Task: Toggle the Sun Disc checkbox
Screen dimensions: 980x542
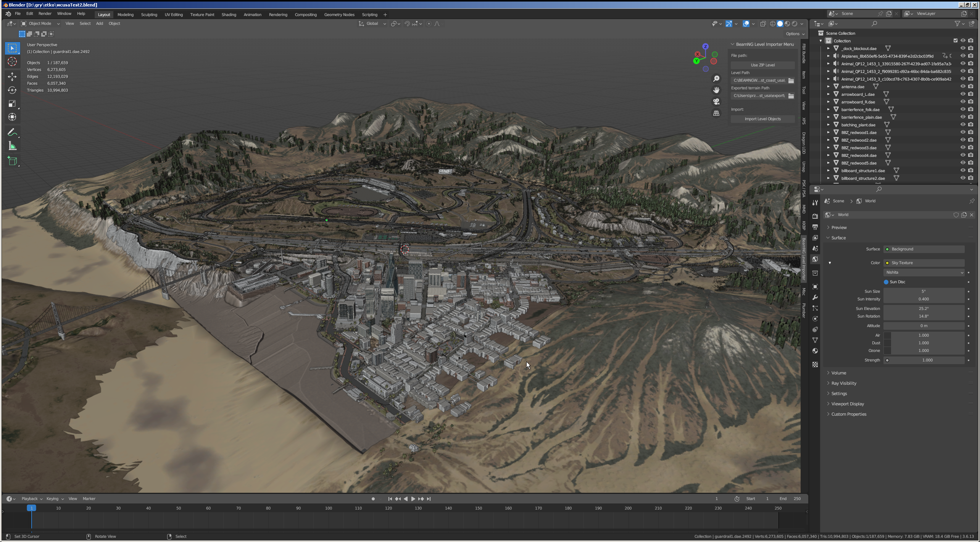Action: pos(886,282)
